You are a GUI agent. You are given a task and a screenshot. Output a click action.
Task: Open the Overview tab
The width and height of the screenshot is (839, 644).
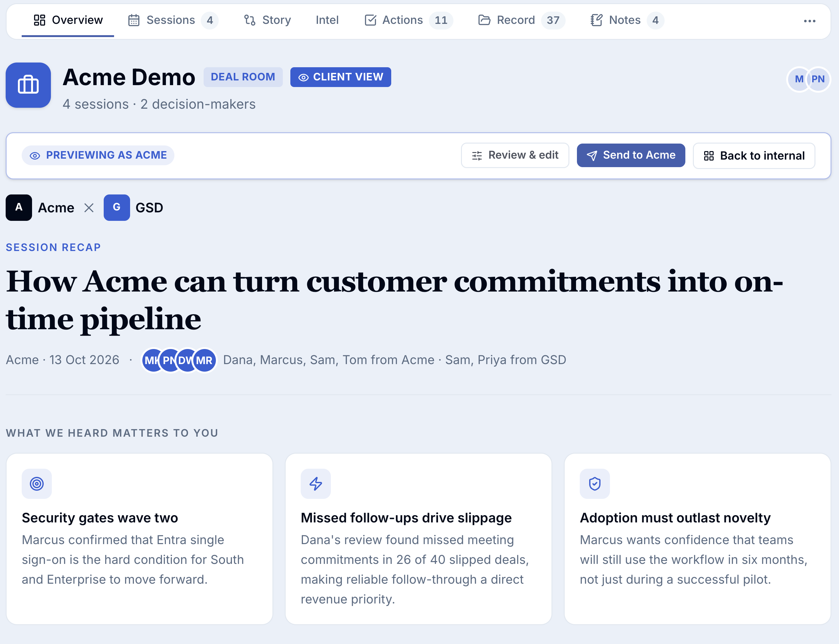coord(68,20)
